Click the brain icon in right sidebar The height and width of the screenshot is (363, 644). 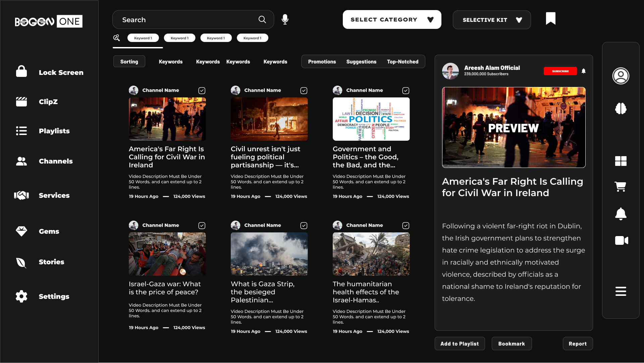point(621,108)
